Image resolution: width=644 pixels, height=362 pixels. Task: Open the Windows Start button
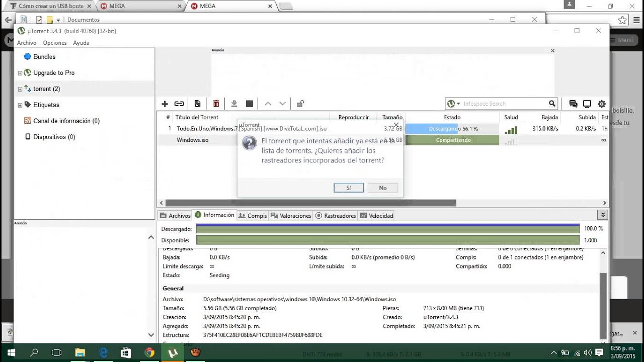[x=10, y=353]
